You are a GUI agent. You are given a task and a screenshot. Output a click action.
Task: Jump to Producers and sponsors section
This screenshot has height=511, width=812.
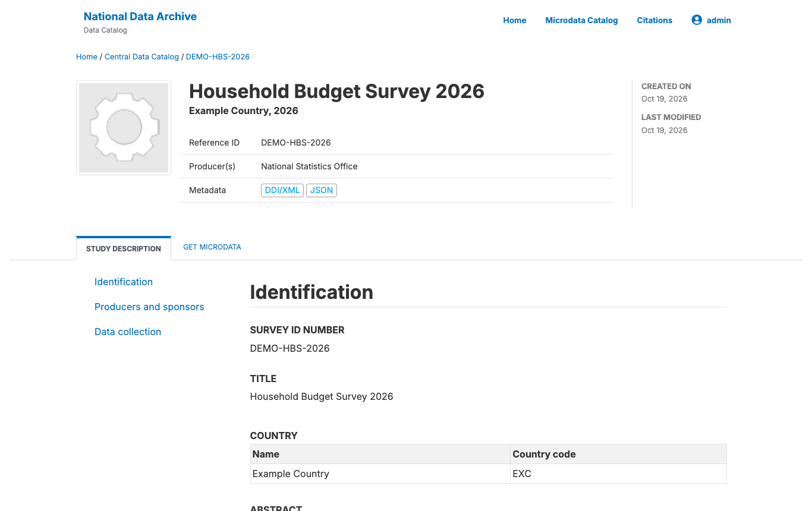tap(149, 307)
